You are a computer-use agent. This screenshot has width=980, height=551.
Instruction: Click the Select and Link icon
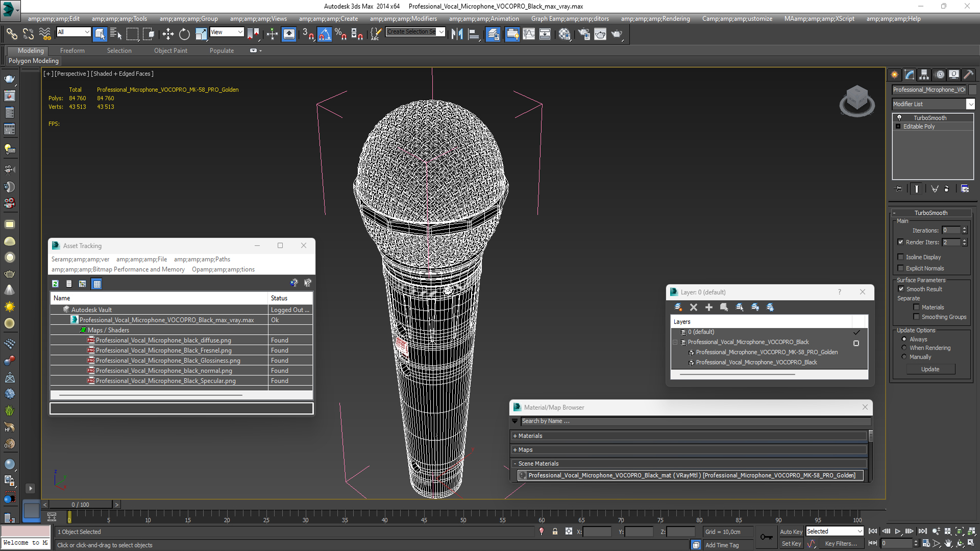tap(12, 34)
